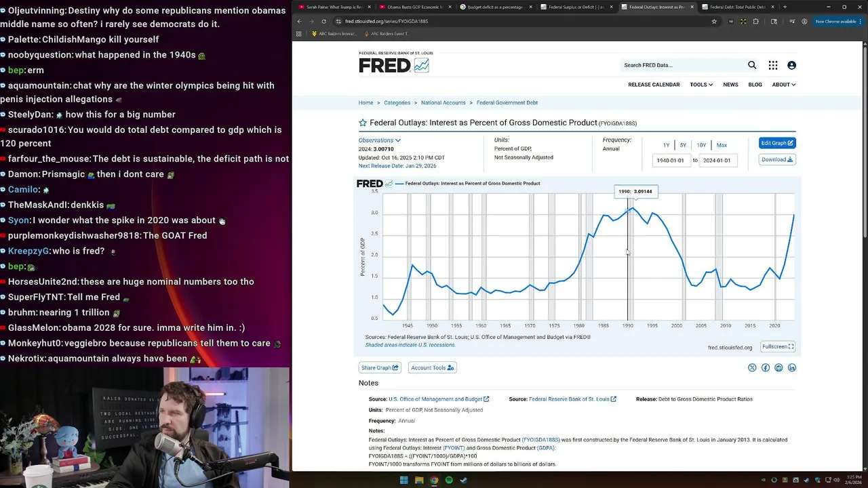Open the Chrome apps grid in bookmarks bar
This screenshot has width=868, height=488.
299,33
